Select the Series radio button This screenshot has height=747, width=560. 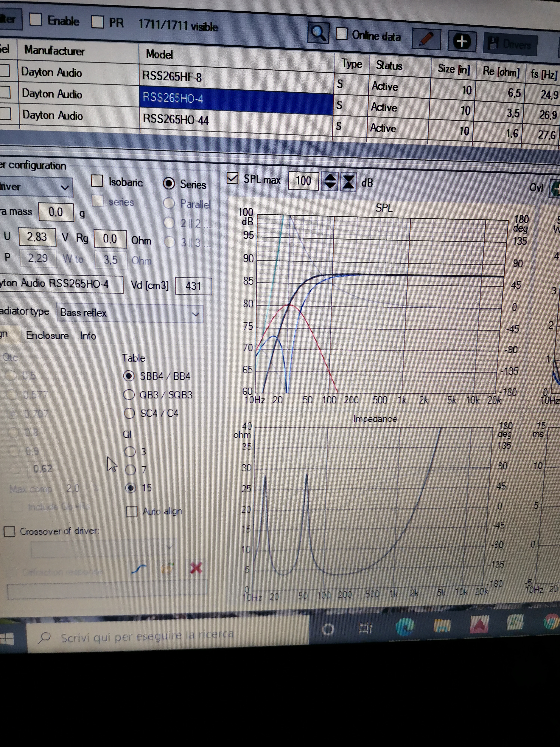point(169,183)
